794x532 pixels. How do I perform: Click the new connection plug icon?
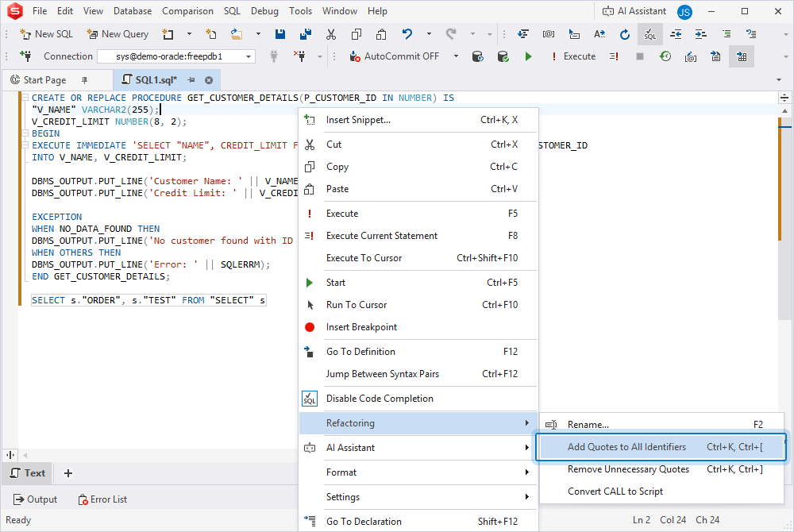coord(25,56)
